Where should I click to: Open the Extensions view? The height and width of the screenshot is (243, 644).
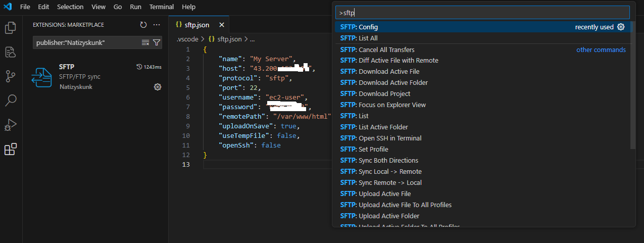click(10, 149)
